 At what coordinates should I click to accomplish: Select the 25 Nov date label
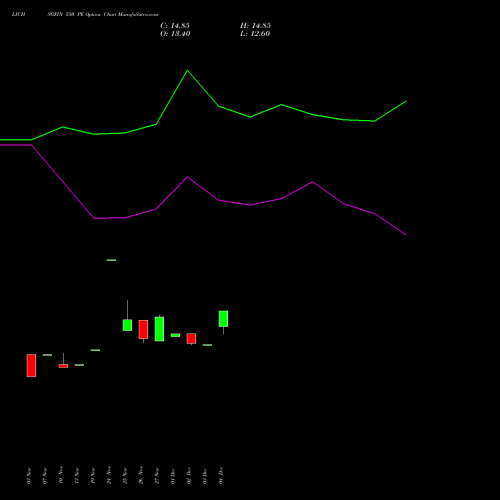point(125,476)
